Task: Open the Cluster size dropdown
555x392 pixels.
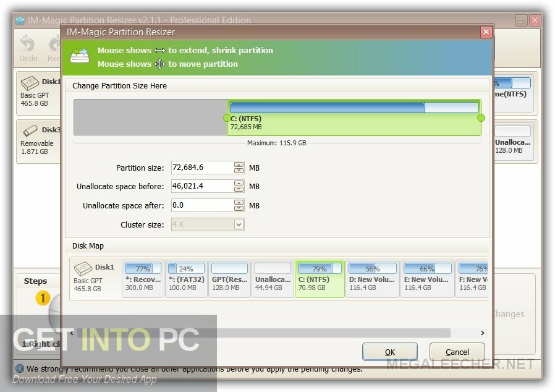Action: tap(239, 224)
